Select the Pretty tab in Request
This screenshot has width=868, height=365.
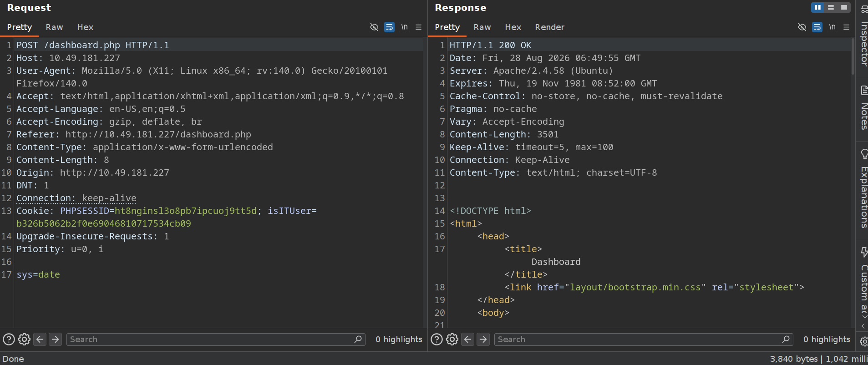click(20, 27)
